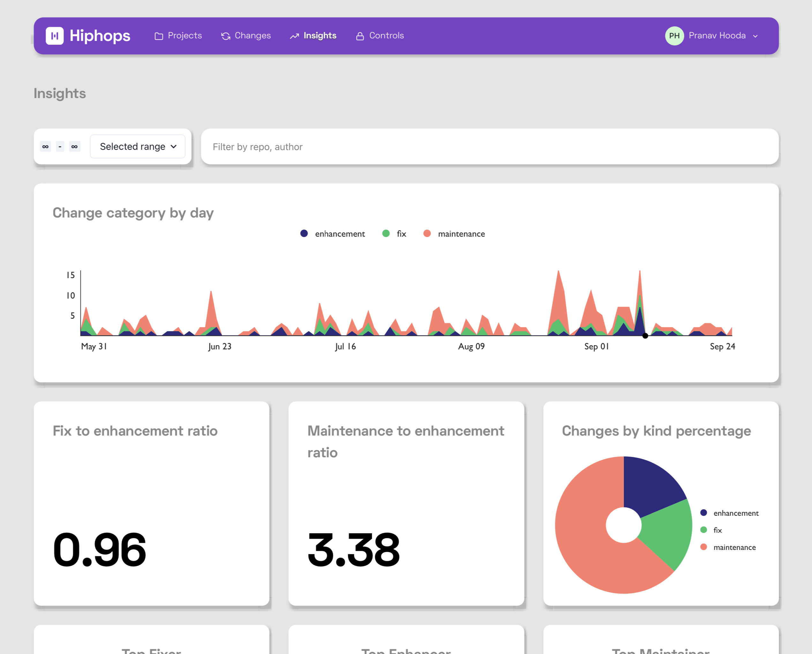The image size is (812, 654).
Task: Click the Jun 23 axis label
Action: pyautogui.click(x=220, y=346)
